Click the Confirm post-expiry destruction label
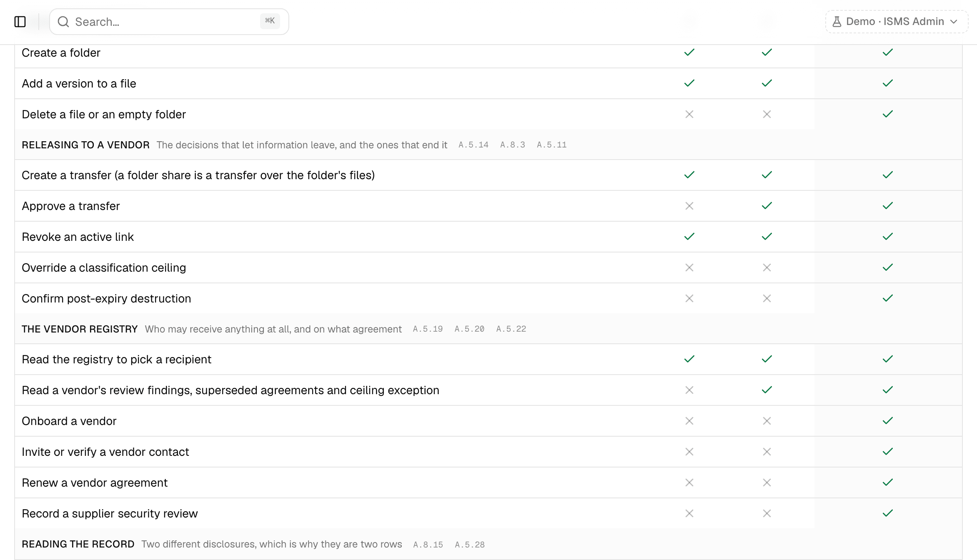The width and height of the screenshot is (977, 560). pyautogui.click(x=106, y=298)
